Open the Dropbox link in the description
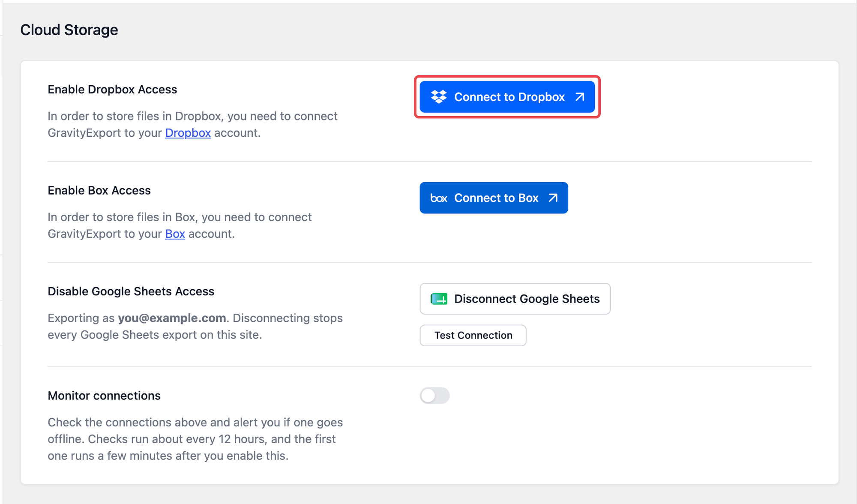The image size is (857, 504). point(188,133)
